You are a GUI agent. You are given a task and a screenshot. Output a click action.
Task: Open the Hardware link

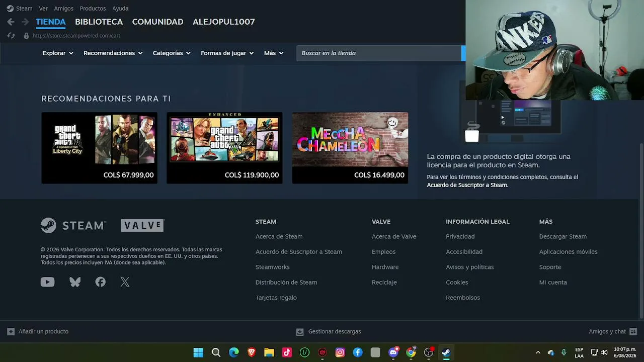coord(385,267)
